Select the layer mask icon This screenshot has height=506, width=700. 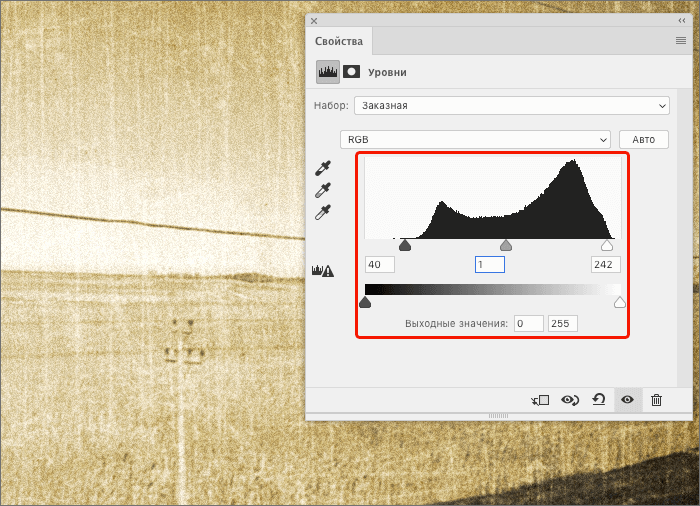[x=352, y=72]
